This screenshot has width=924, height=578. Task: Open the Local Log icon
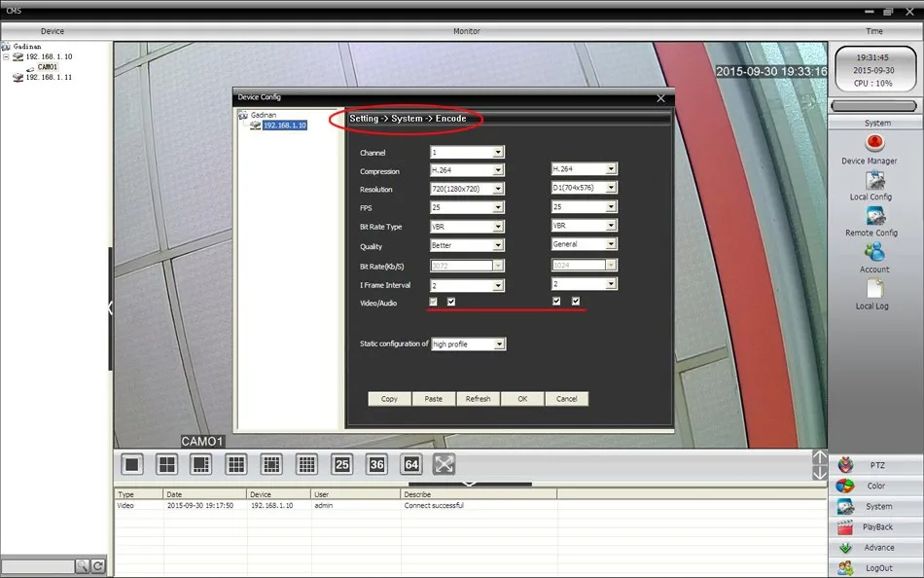[875, 288]
